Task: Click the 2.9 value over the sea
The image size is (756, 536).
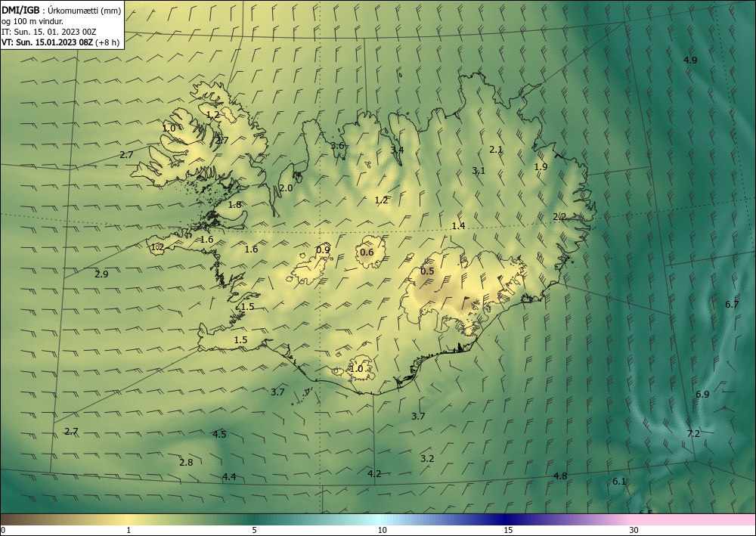Action: 101,274
